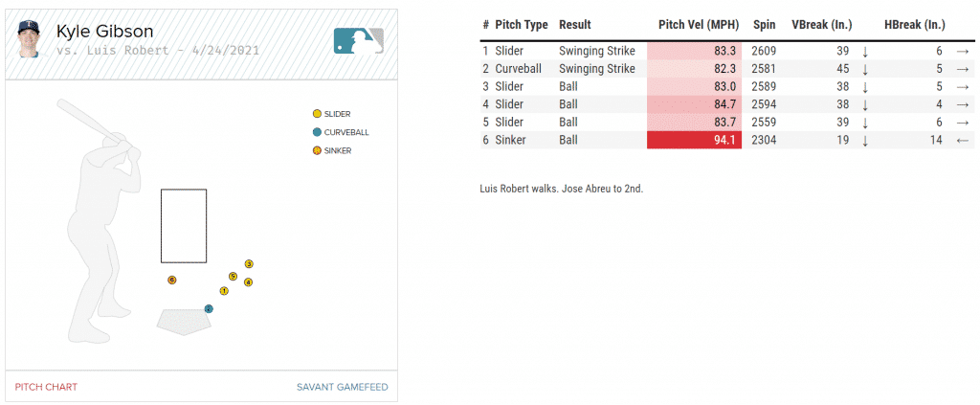The height and width of the screenshot is (405, 980).
Task: Click the Curveball legend dot
Action: pyautogui.click(x=317, y=132)
